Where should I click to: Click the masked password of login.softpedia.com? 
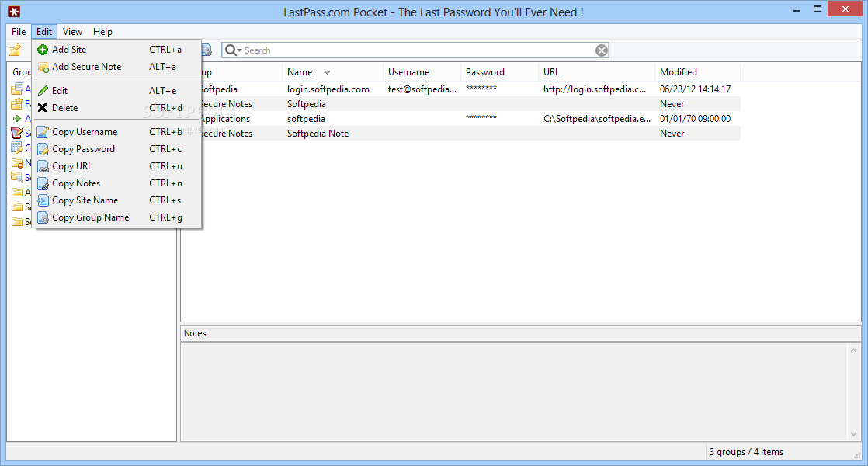tap(481, 89)
